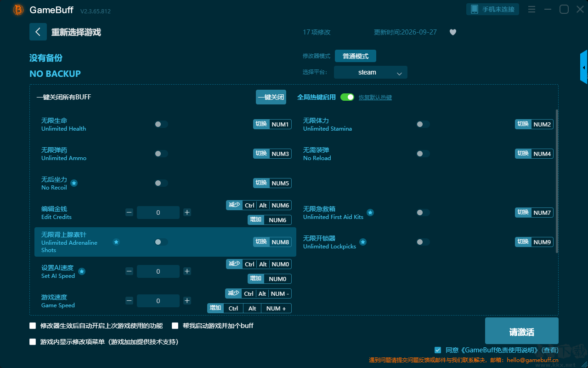Toggle Unlimited Adrenaline Shots on

(x=161, y=242)
